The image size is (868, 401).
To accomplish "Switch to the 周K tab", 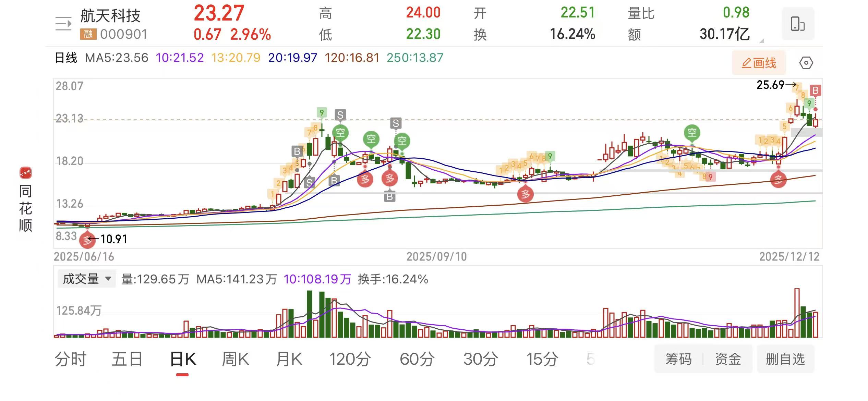I will (x=235, y=359).
